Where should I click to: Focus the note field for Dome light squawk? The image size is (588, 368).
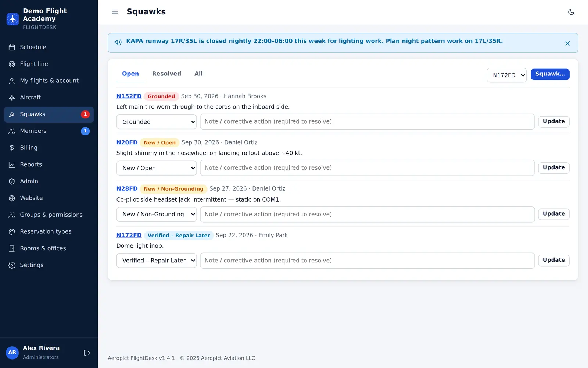point(367,261)
